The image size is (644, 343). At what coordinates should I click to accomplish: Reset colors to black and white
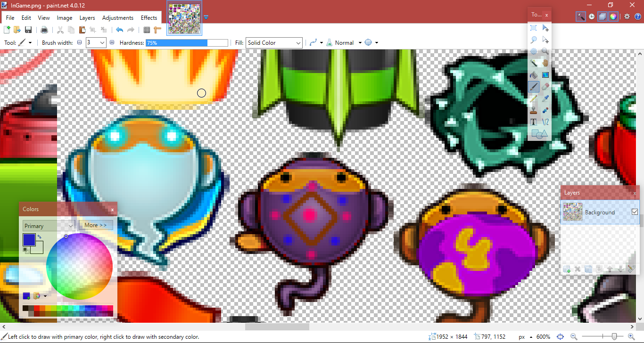coord(25,250)
